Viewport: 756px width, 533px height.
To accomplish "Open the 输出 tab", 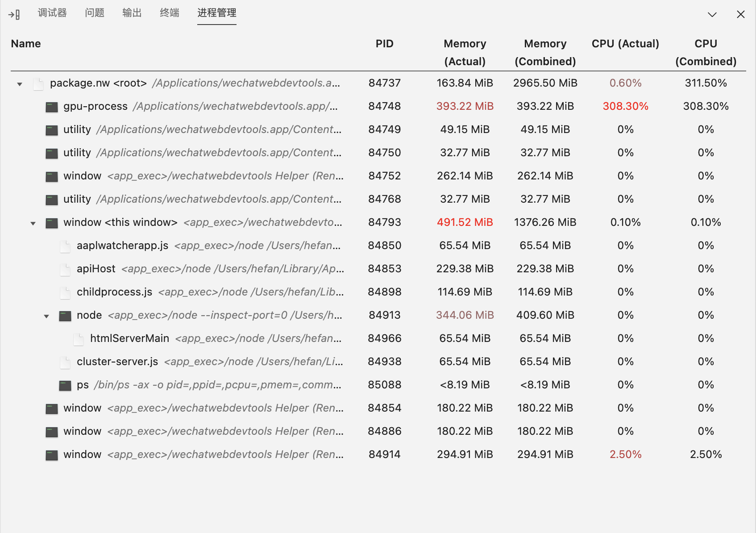I will (132, 12).
